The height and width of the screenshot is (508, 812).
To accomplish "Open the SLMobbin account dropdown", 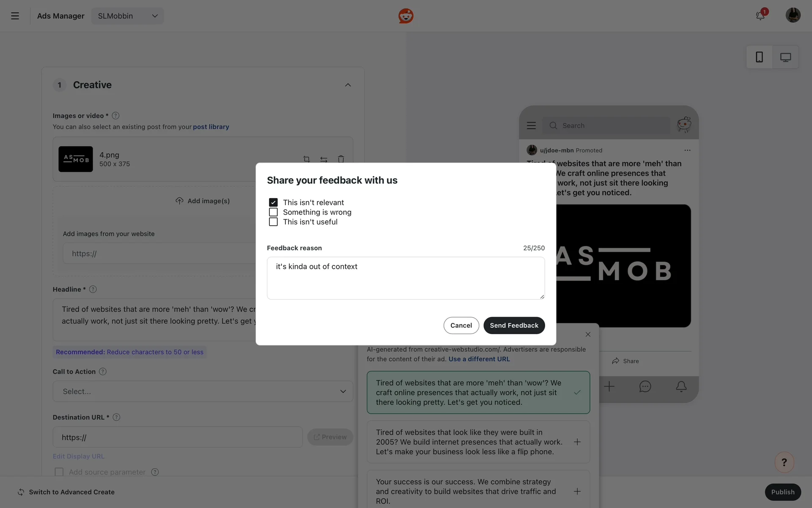I will (x=127, y=16).
